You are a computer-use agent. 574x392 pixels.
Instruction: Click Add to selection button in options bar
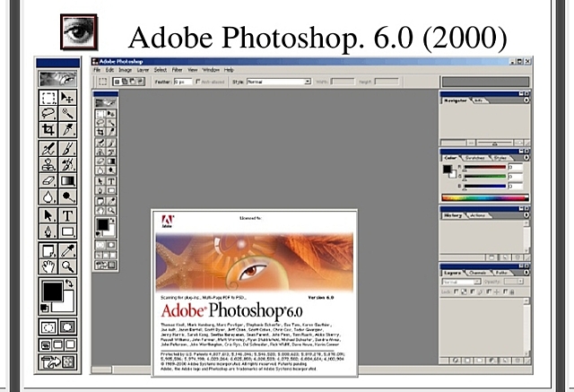click(x=126, y=82)
